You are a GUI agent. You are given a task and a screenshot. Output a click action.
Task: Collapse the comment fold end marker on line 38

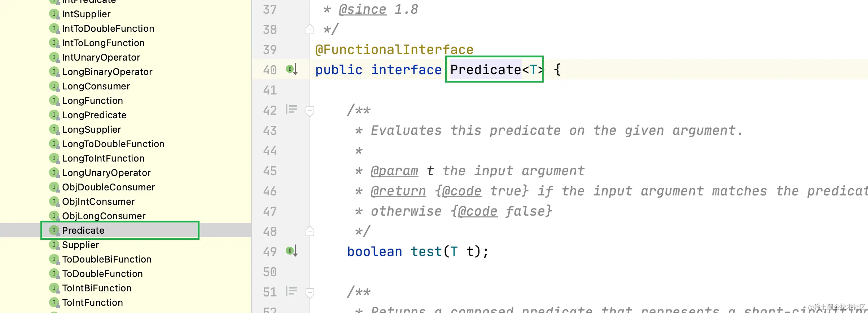coord(310,29)
